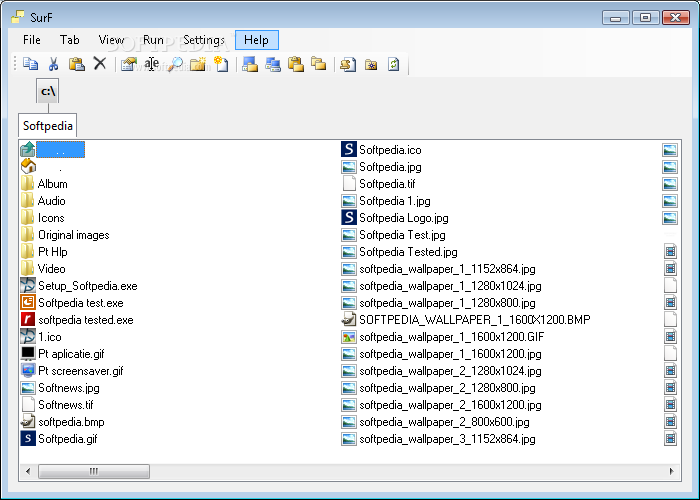The image size is (700, 500).
Task: Click the scrollbar right arrow
Action: [671, 471]
